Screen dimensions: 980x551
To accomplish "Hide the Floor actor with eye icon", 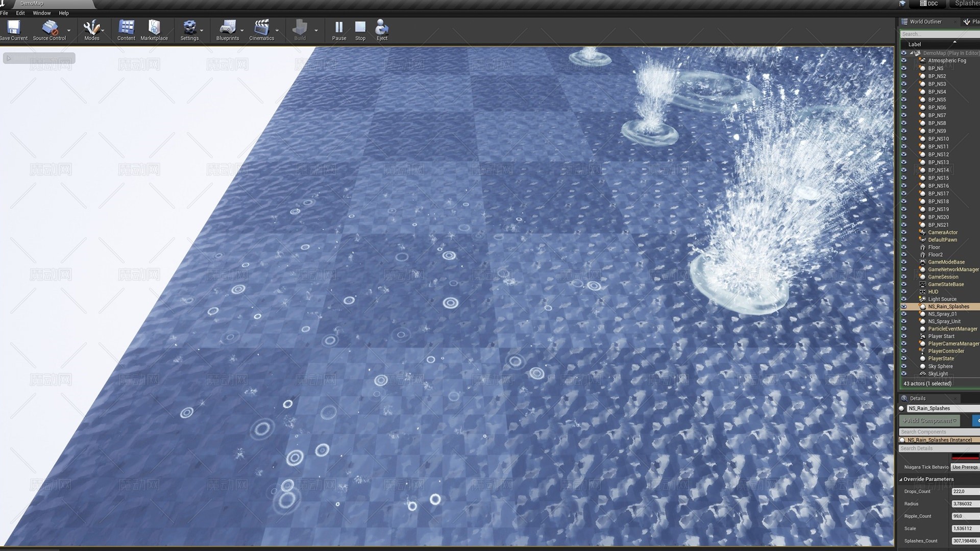I will (x=904, y=247).
